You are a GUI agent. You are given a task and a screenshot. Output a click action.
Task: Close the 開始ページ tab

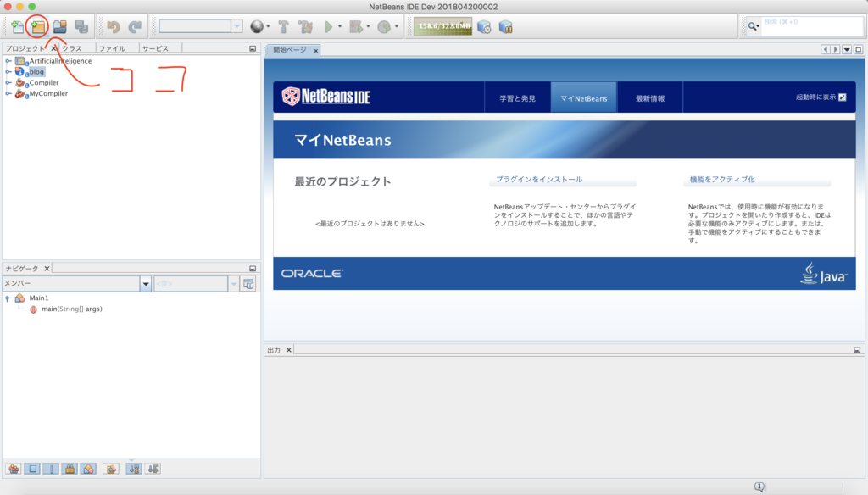(x=316, y=50)
